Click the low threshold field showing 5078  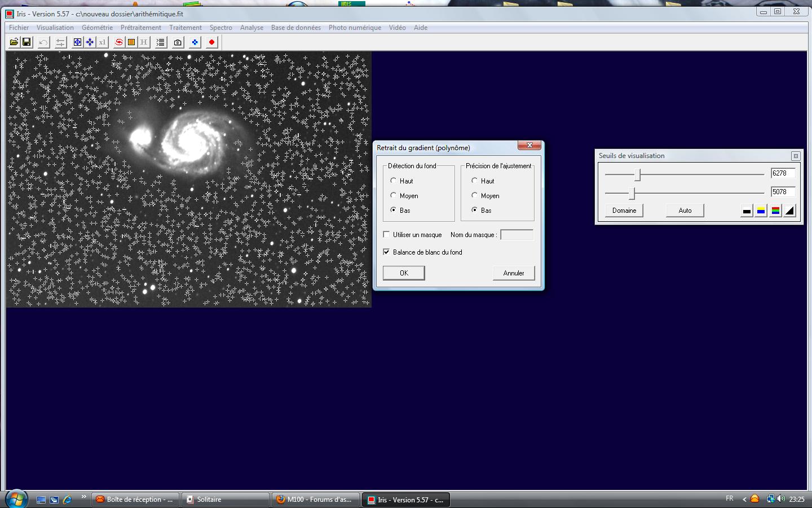point(783,192)
